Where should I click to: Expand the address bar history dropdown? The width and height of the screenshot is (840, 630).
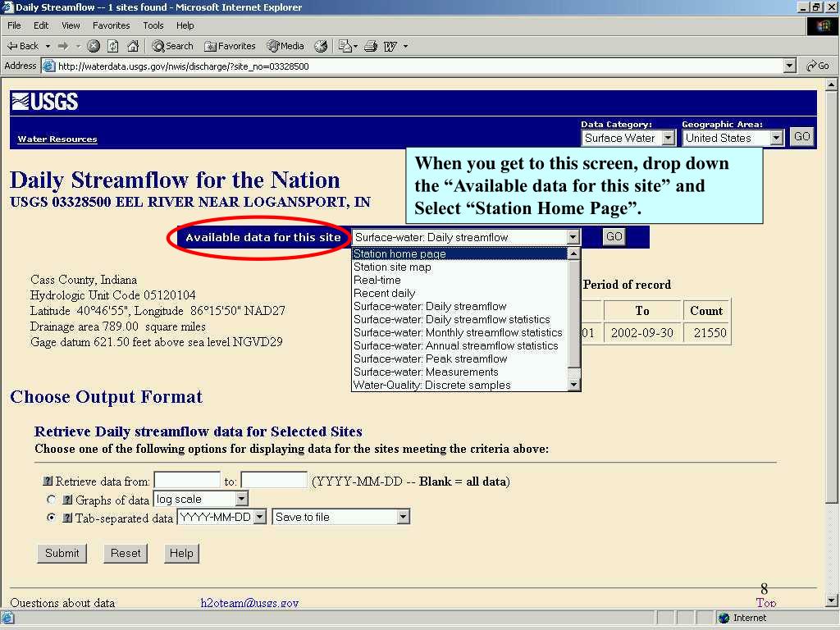point(789,66)
